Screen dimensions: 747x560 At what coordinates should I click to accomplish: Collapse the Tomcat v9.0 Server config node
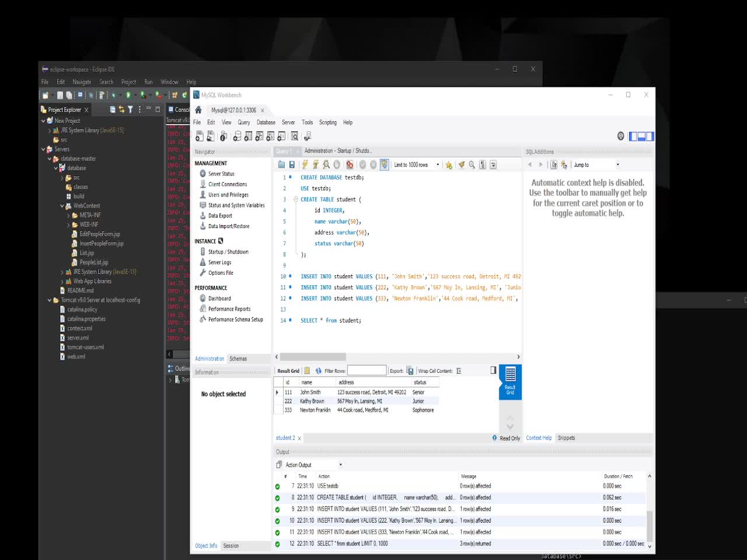tap(50, 300)
